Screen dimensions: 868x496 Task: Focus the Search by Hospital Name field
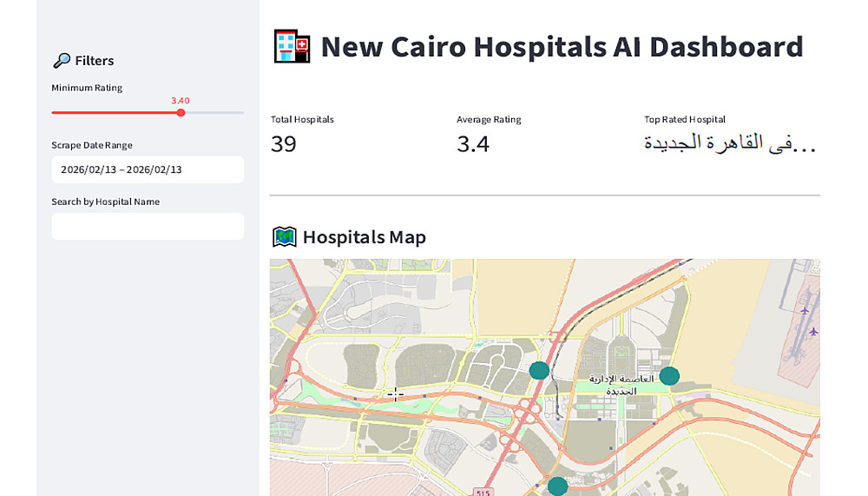coord(148,227)
